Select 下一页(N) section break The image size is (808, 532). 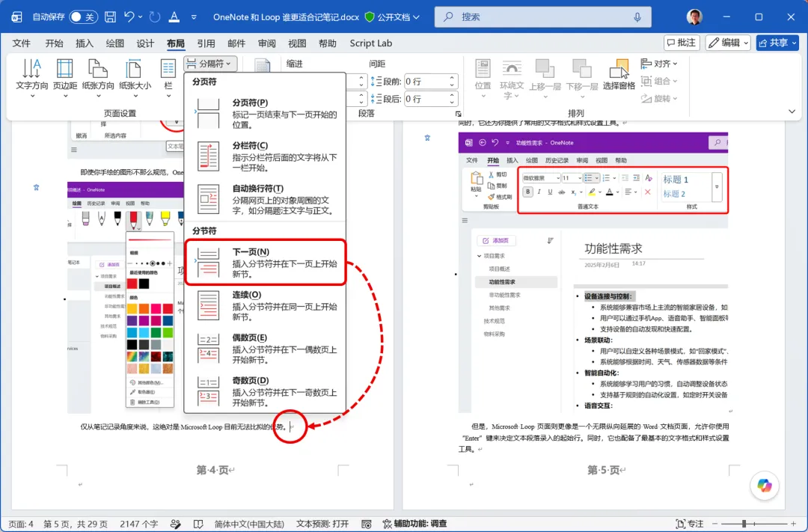tap(265, 263)
